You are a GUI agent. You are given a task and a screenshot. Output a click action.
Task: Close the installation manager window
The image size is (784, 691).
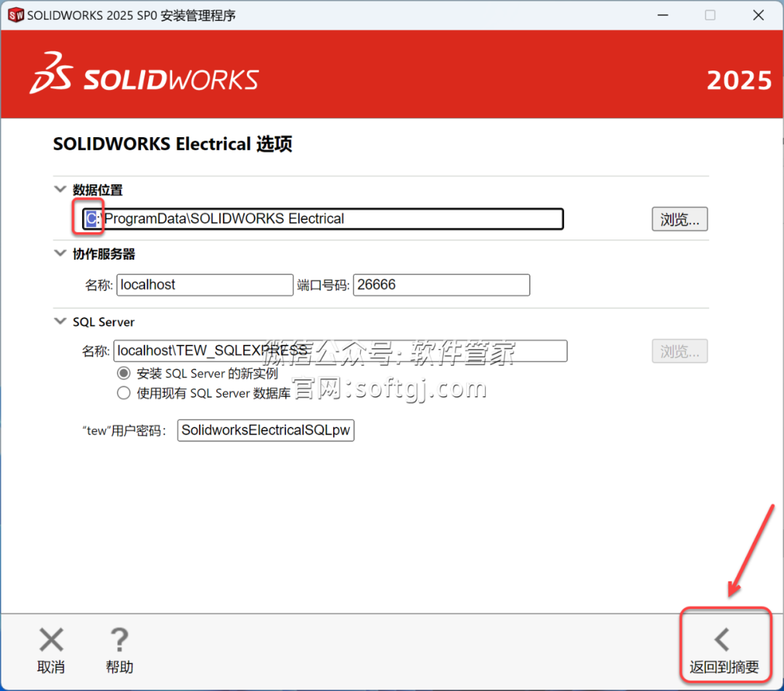758,15
